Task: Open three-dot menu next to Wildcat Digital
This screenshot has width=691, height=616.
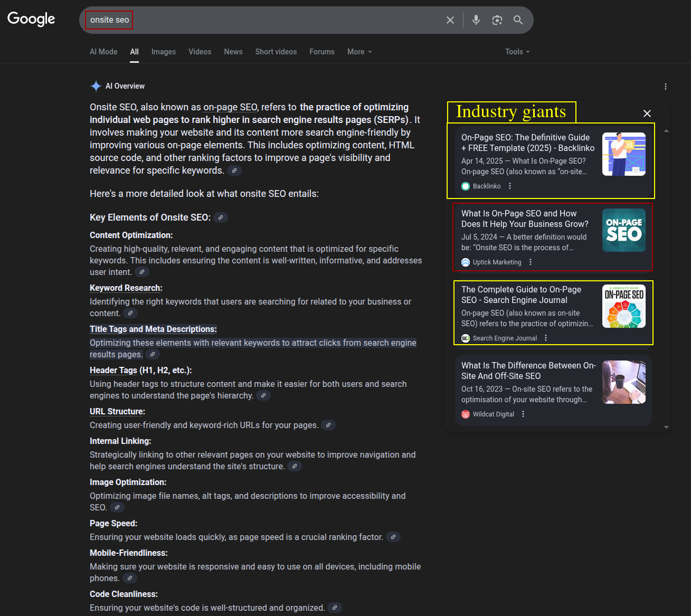Action: coord(523,414)
